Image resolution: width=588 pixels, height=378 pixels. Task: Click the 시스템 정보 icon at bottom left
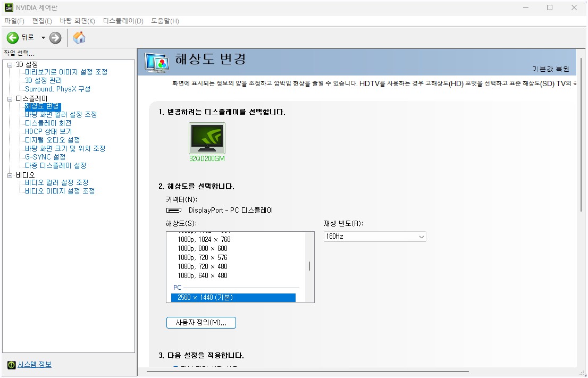click(x=12, y=365)
